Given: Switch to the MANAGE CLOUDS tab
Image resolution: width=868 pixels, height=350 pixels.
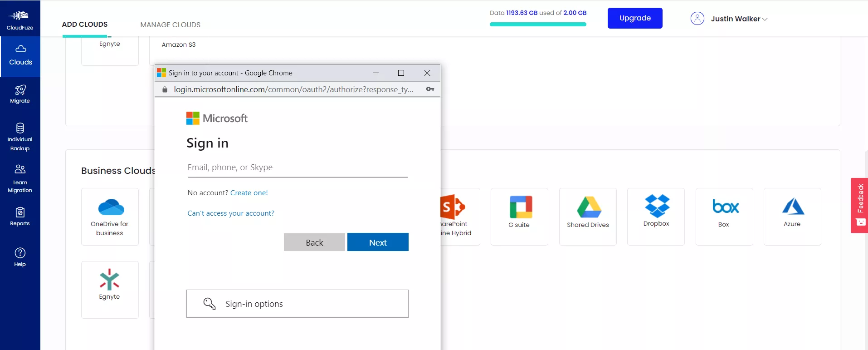Looking at the screenshot, I should (x=170, y=25).
